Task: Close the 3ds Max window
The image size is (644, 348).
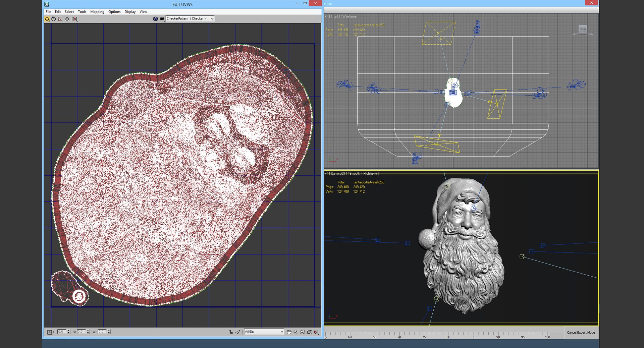Action: [592, 3]
